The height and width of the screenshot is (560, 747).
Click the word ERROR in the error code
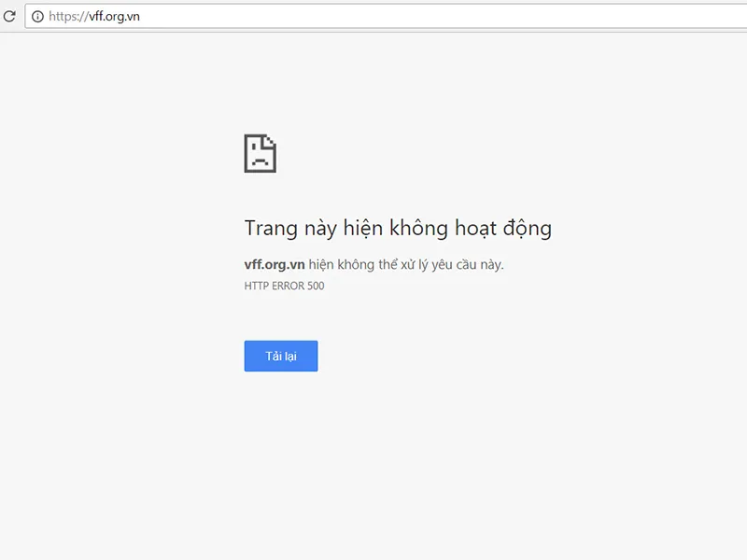click(289, 286)
